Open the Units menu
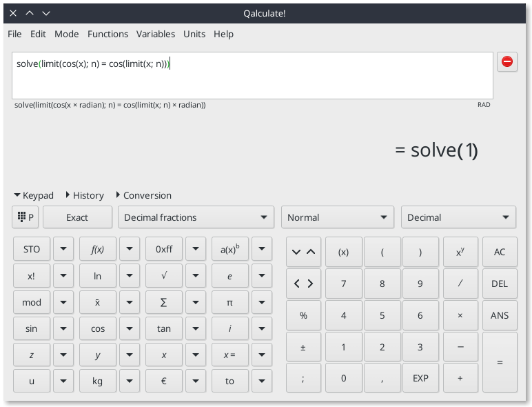This screenshot has width=532, height=407. (194, 34)
